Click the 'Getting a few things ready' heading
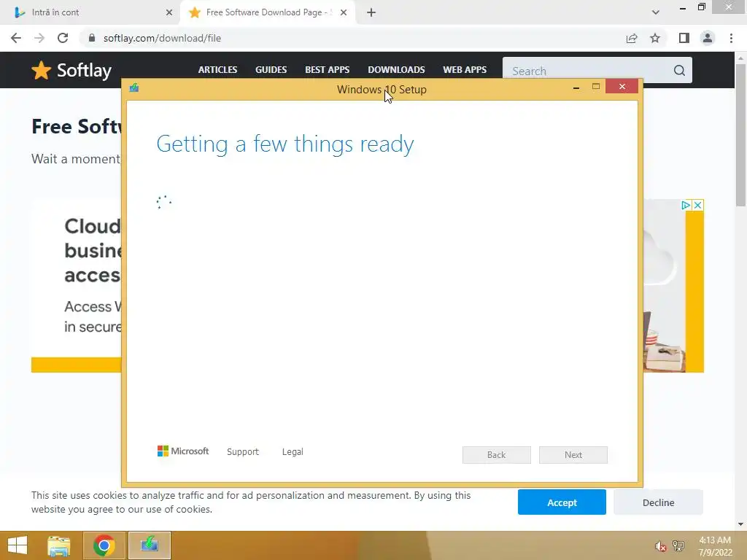747x560 pixels. click(x=285, y=144)
